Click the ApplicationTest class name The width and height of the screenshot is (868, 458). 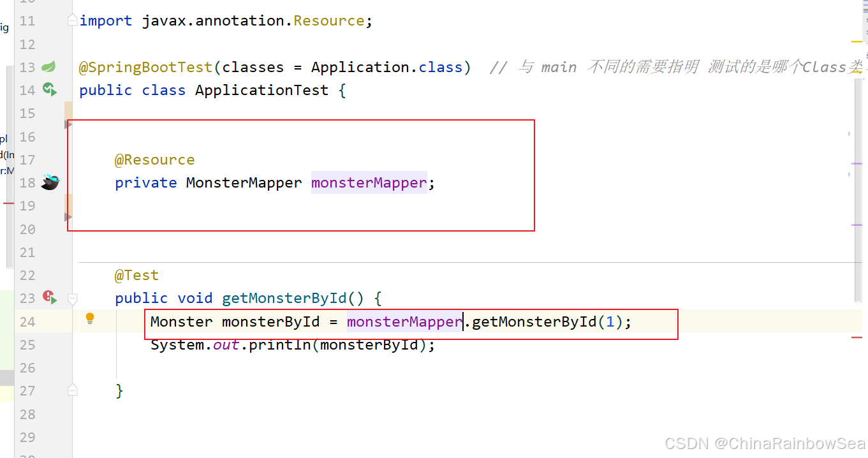point(261,90)
